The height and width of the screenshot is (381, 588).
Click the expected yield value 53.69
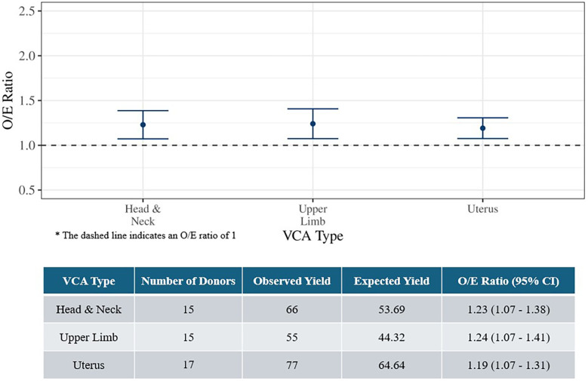tap(392, 309)
